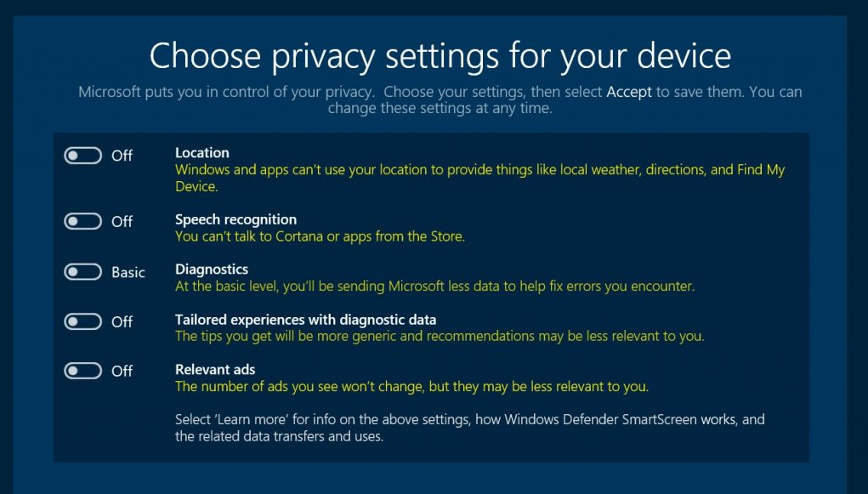Click the Off label beside Tailored experiences
The width and height of the screenshot is (868, 494).
click(122, 321)
